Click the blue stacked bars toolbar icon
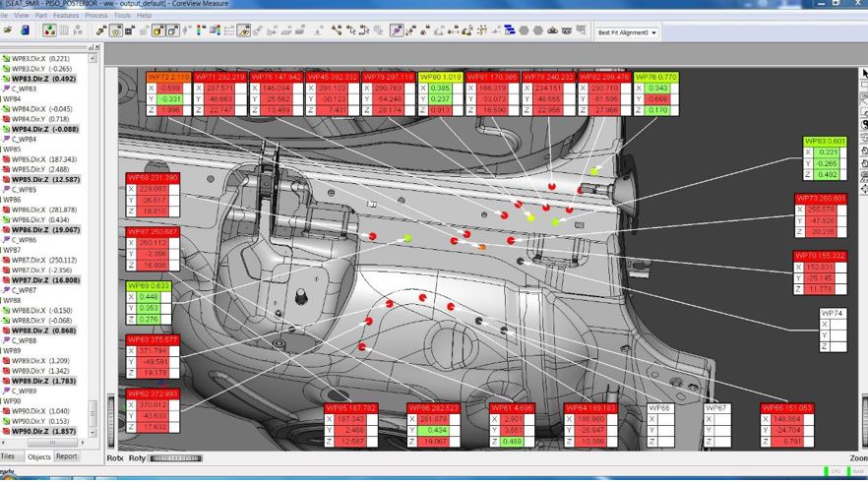 (509, 30)
